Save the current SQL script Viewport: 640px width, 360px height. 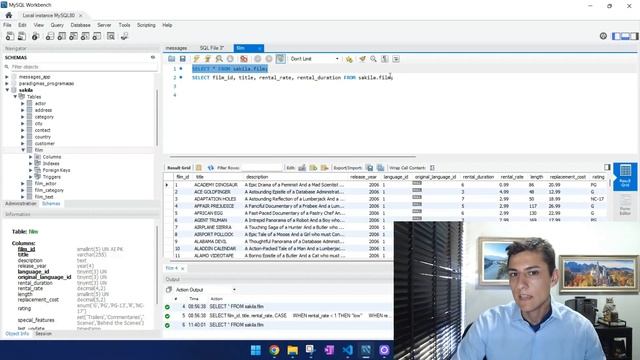click(x=182, y=59)
